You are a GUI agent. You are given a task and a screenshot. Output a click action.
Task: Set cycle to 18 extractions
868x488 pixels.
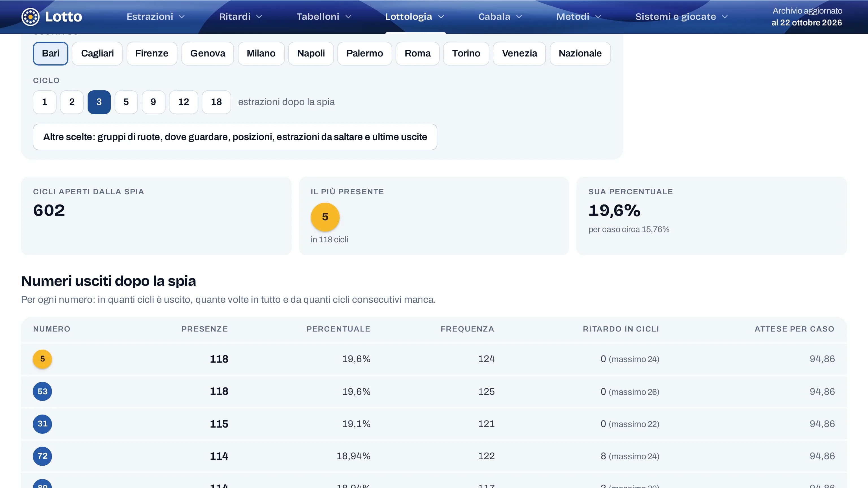tap(216, 102)
